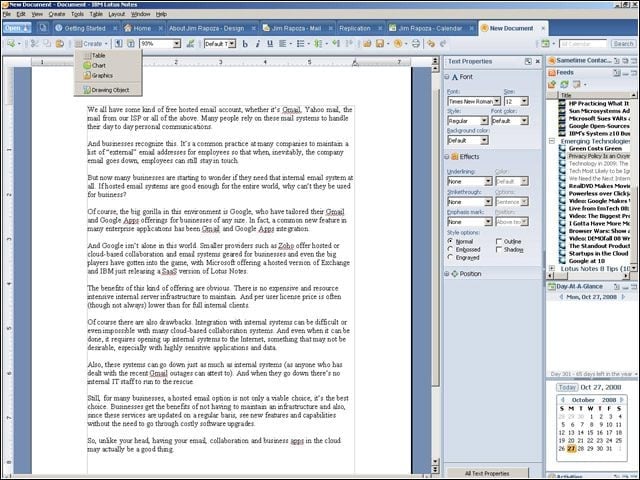This screenshot has height=480, width=640.
Task: Click the Today button in calendar
Action: point(567,387)
